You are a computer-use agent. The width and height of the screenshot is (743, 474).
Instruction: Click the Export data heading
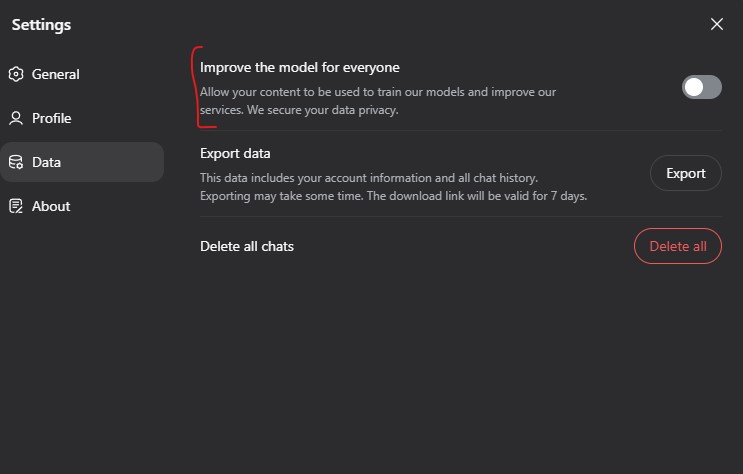coord(235,154)
